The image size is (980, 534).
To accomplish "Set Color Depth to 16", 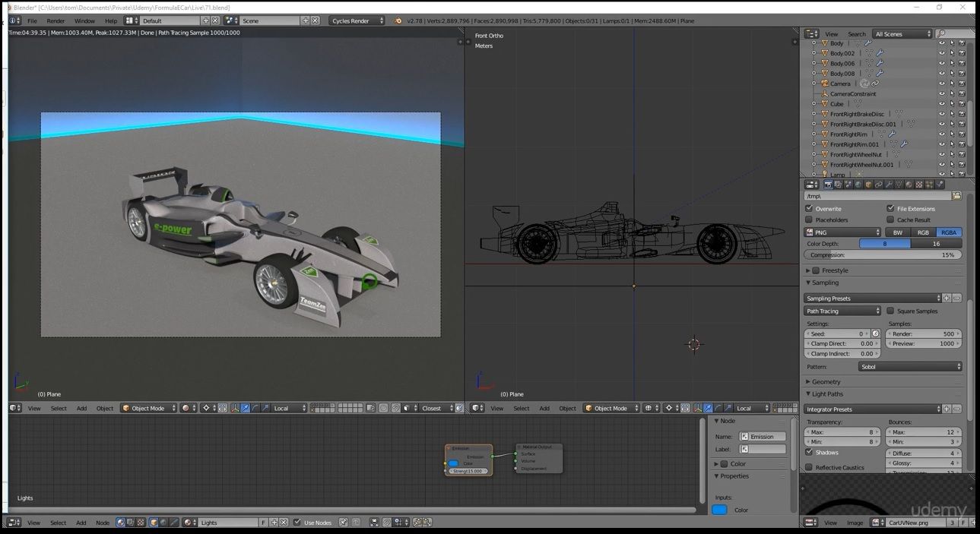I will [936, 244].
